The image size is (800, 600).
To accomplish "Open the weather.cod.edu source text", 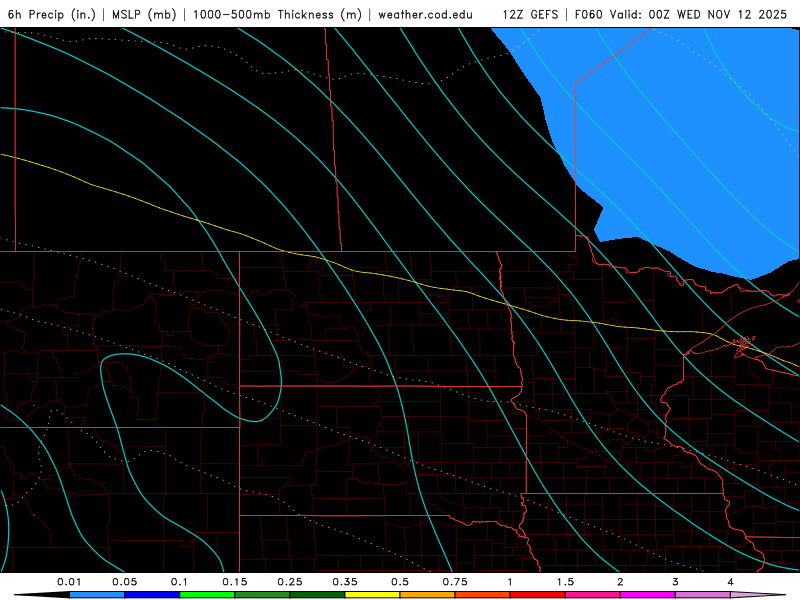I will (426, 14).
